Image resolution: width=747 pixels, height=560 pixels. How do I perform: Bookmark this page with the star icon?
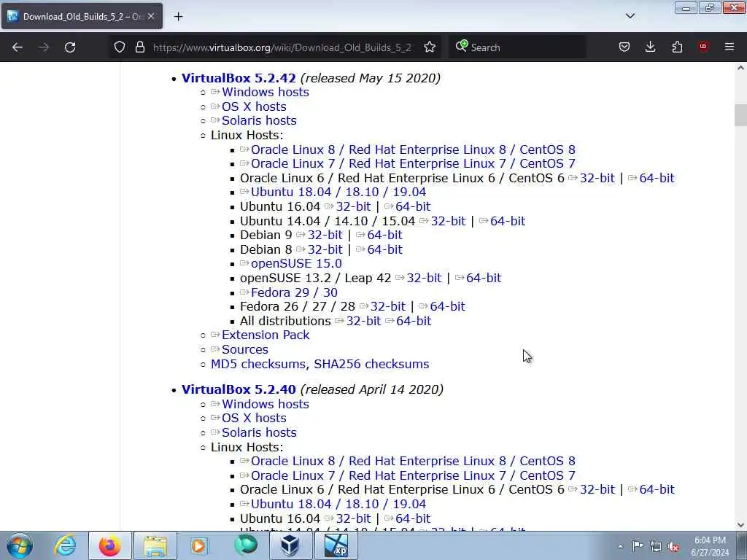tap(430, 47)
